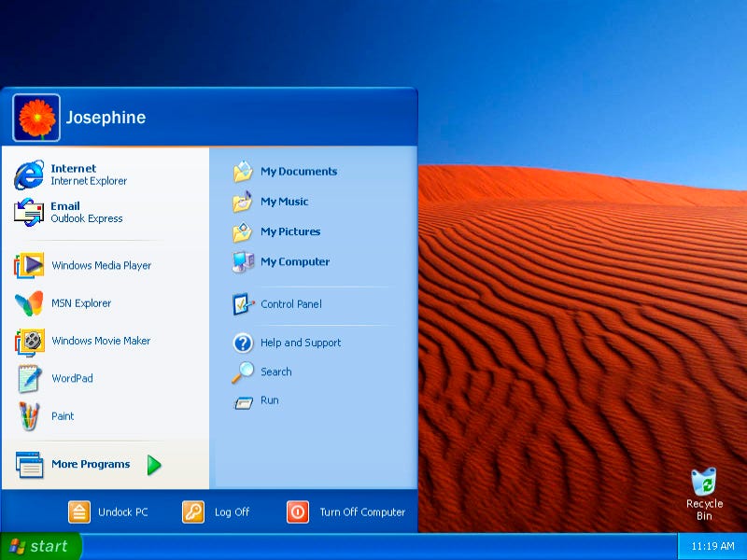Choose the MSN Explorer text entry
This screenshot has width=747, height=560.
pyautogui.click(x=81, y=302)
